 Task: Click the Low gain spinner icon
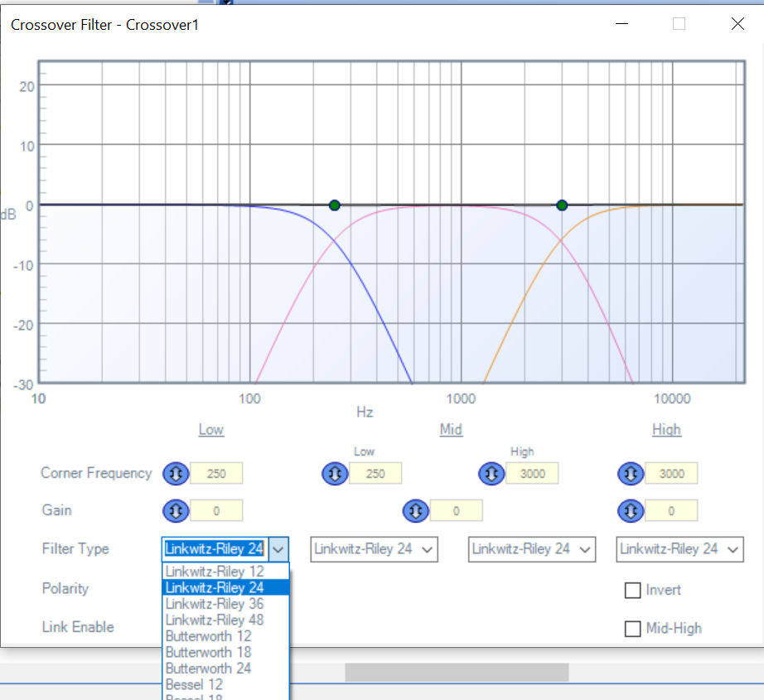coord(175,510)
